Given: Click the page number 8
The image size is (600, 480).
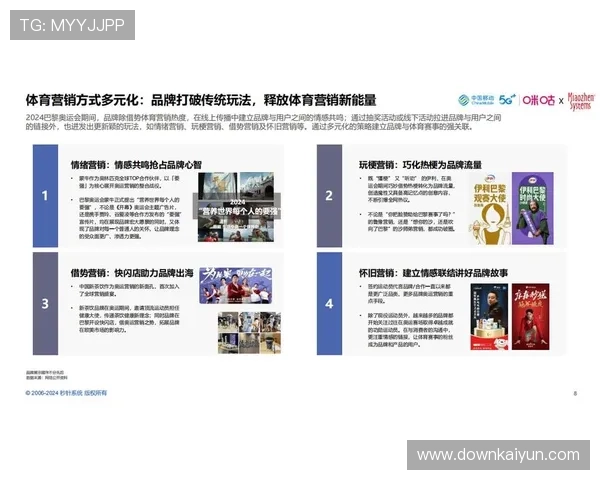Looking at the screenshot, I should point(575,393).
